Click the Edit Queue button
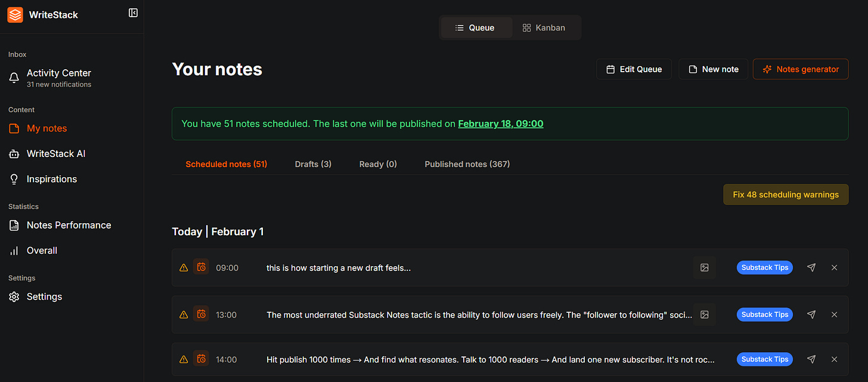Viewport: 868px width, 382px height. [634, 69]
